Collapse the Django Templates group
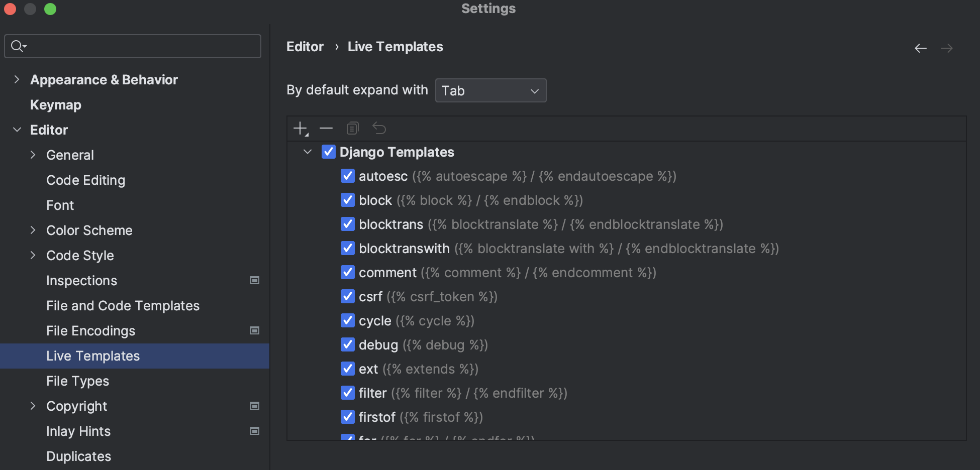980x470 pixels. pos(308,152)
